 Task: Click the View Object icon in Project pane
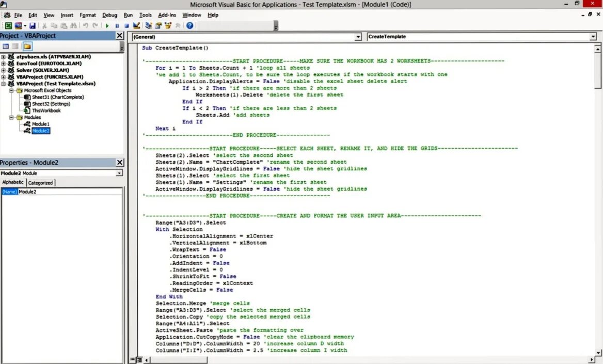click(x=15, y=46)
